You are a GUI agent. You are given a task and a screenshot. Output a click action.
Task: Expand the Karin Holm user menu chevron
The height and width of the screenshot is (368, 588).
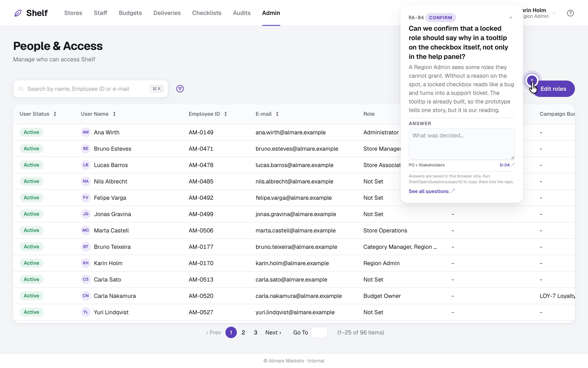554,13
